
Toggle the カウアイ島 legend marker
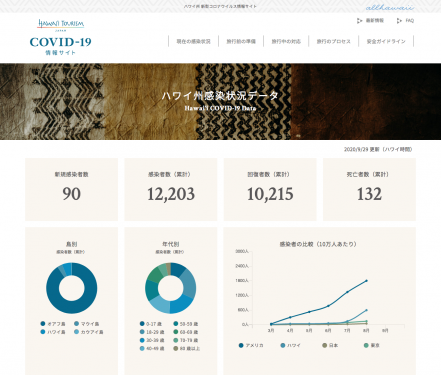coord(76,332)
